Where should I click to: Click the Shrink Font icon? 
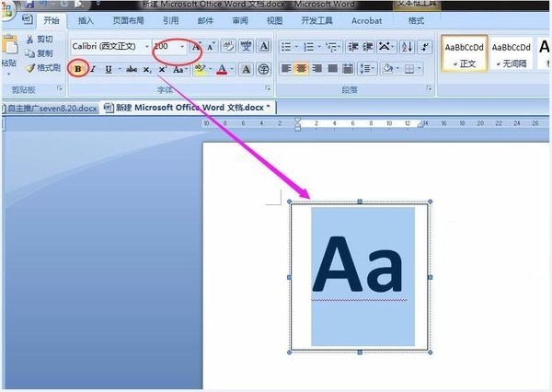tap(211, 46)
